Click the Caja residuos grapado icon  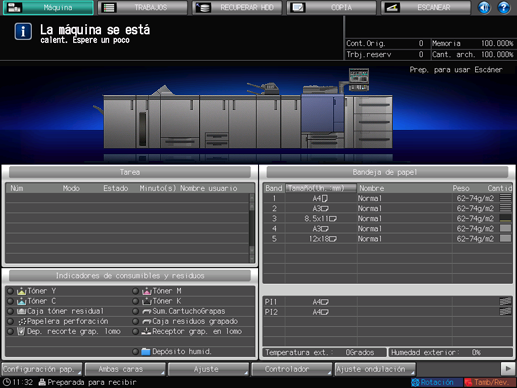pos(147,322)
